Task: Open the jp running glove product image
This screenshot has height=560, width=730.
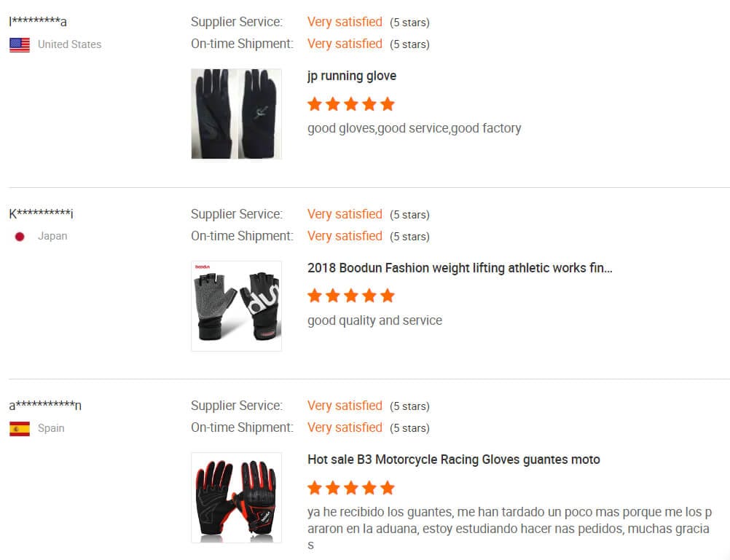Action: [x=237, y=114]
